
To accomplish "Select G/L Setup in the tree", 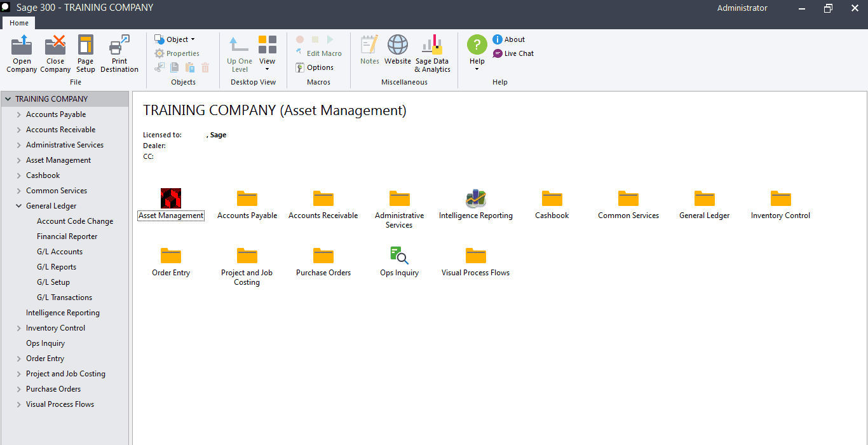I will (x=53, y=282).
